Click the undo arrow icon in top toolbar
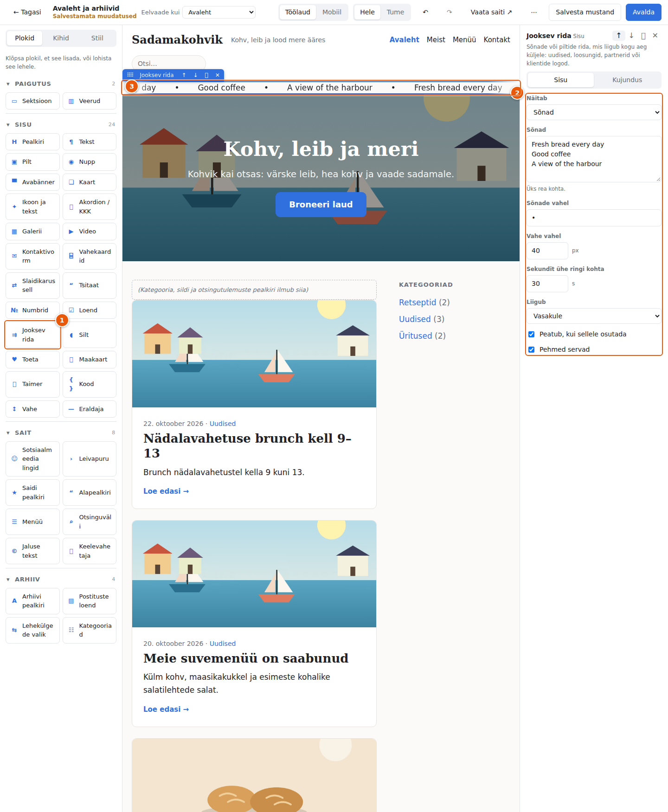This screenshot has width=668, height=812. tap(425, 12)
